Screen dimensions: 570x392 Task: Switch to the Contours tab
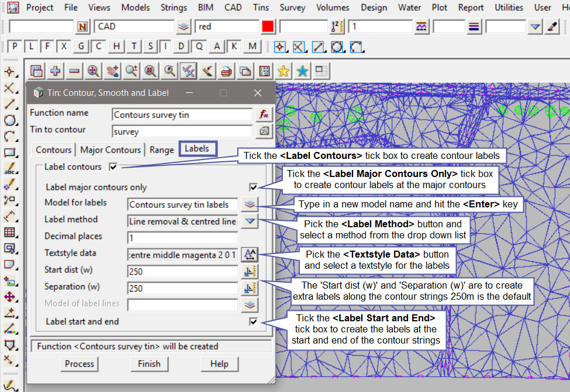pos(53,150)
